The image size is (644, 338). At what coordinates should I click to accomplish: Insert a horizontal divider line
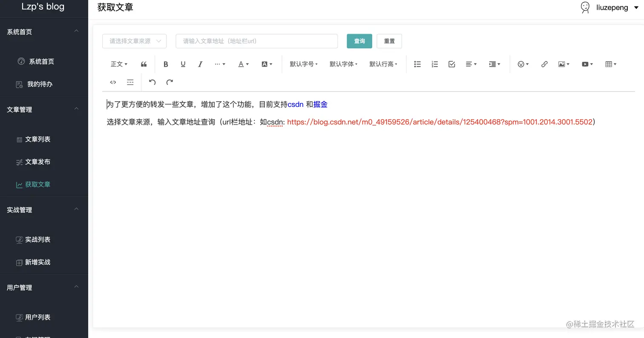[130, 82]
